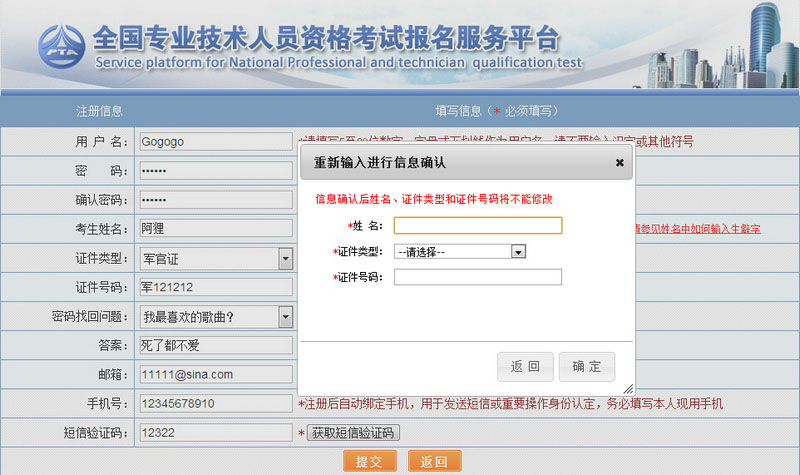Close the 重新输入进行信息确认 dialog
This screenshot has width=800, height=475.
[x=619, y=162]
